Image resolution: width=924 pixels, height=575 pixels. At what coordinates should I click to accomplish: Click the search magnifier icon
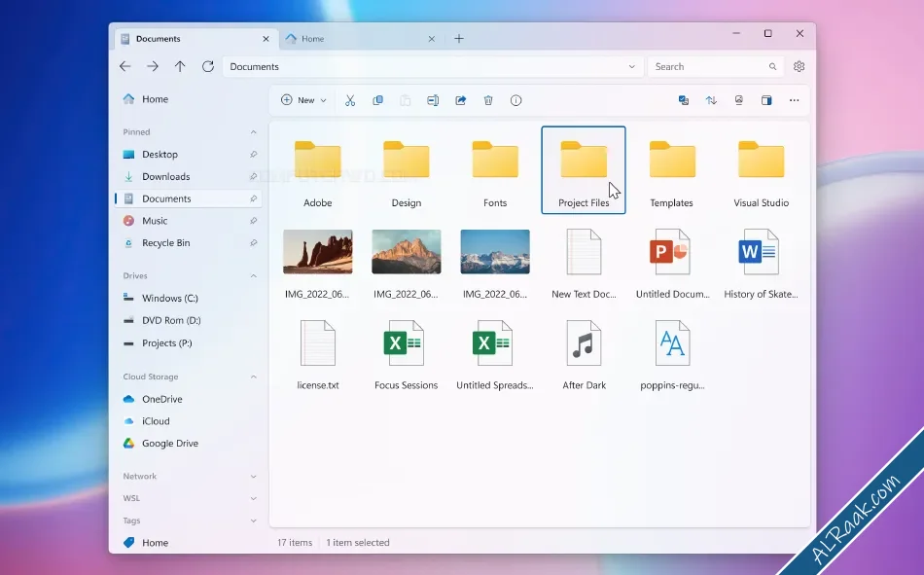point(772,66)
